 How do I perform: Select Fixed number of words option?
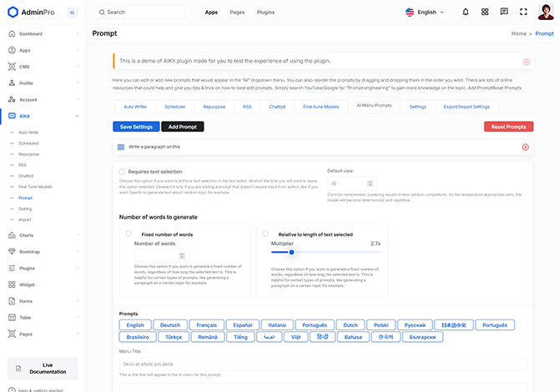click(x=128, y=234)
